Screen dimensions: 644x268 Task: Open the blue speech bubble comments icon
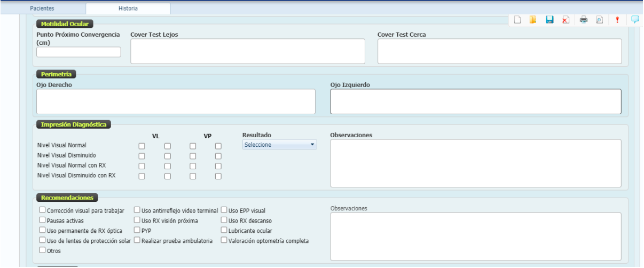coord(635,19)
